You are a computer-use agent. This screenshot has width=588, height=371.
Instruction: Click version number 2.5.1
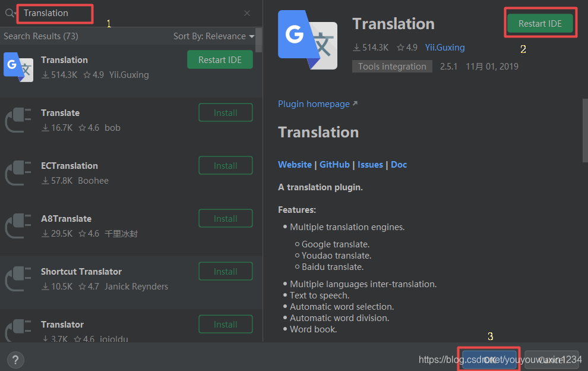tap(448, 67)
